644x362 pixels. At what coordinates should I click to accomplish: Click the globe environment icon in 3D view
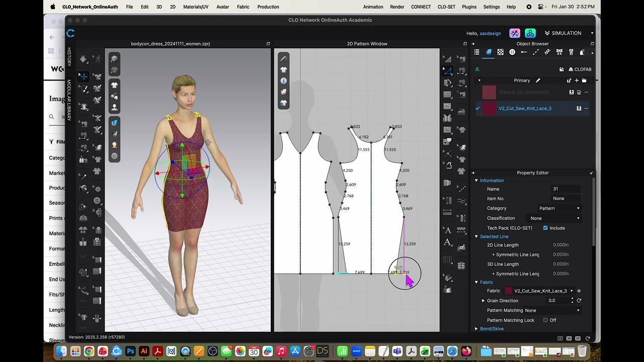(114, 156)
